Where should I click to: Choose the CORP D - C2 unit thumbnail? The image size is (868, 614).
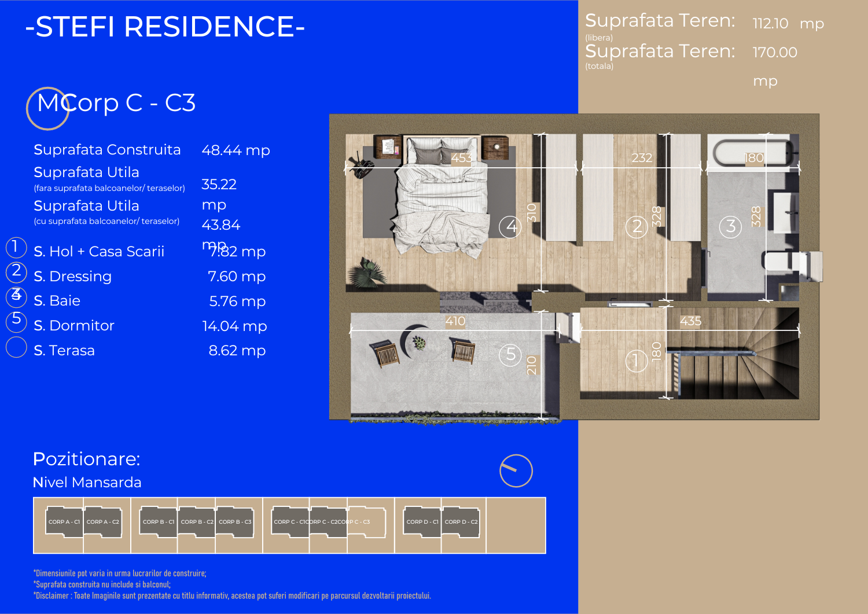pyautogui.click(x=461, y=522)
